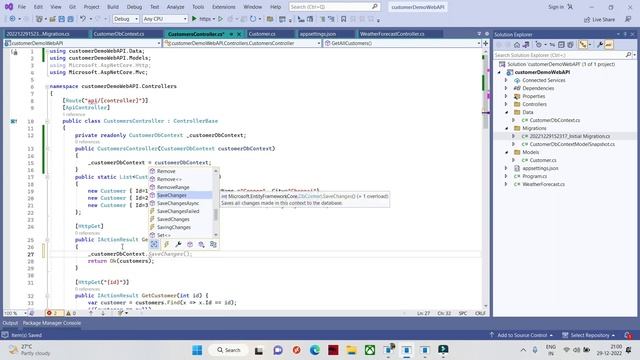Click the first highlighted filter icon under IntelliSense list
The width and height of the screenshot is (640, 360).
pyautogui.click(x=154, y=244)
